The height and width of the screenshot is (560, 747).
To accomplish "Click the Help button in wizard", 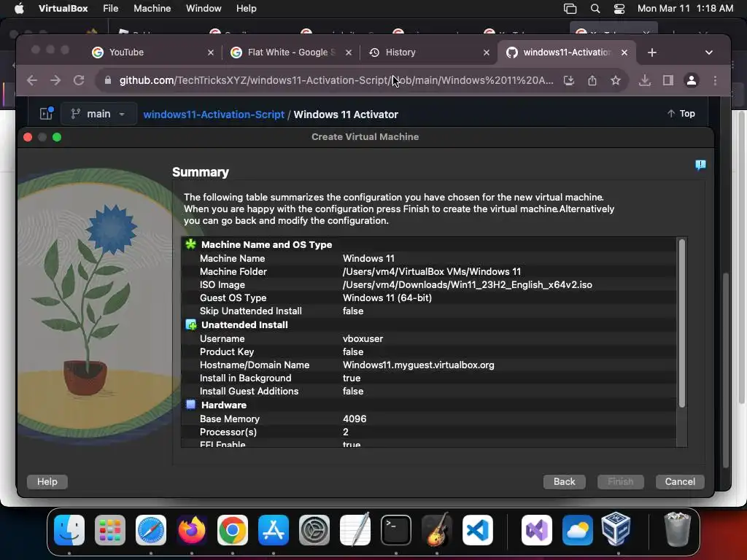I will [x=47, y=481].
